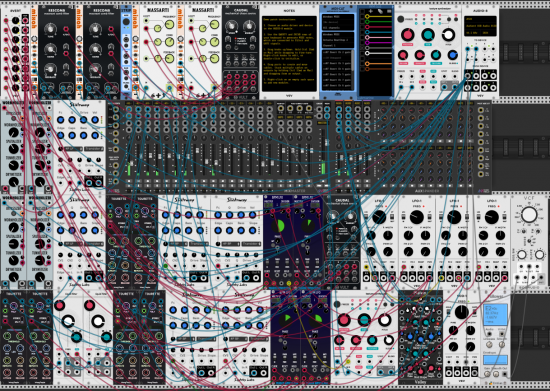This screenshot has width=550, height=391.
Task: Open the Audient EVO device selector in AUDIO-8
Action: tap(480, 26)
